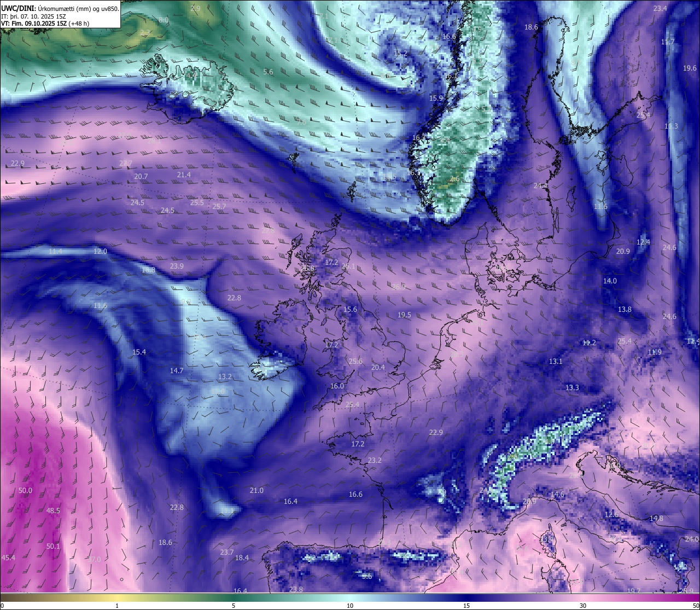
Task: Click the map value '13.8'
Action: (x=625, y=310)
